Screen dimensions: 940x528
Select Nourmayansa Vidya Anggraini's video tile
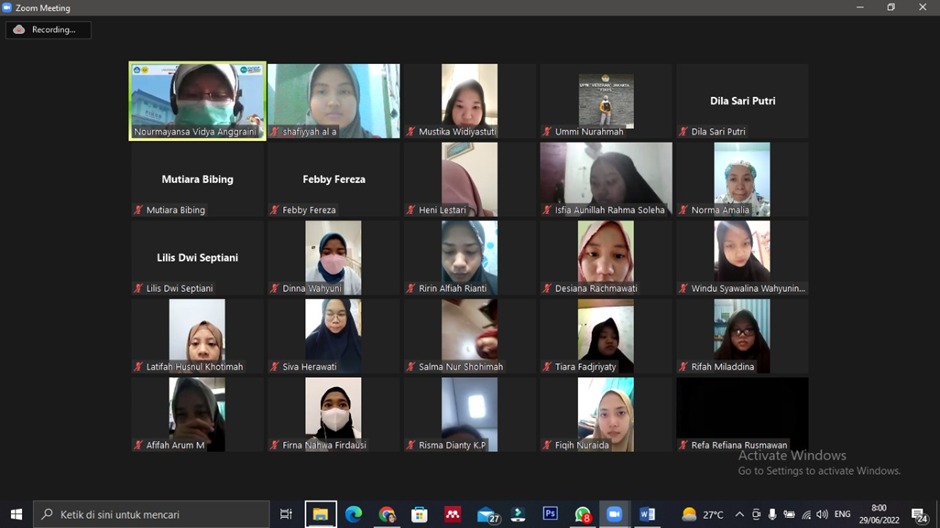[x=197, y=100]
